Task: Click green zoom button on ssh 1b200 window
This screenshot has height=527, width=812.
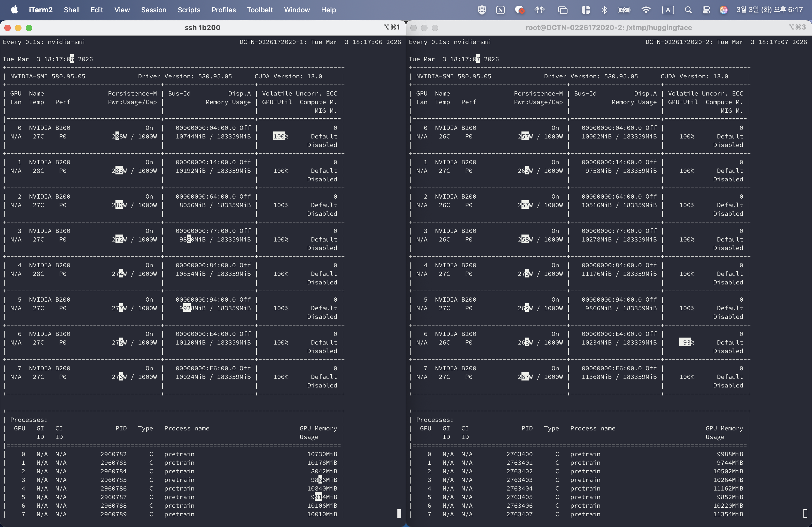Action: (29, 28)
